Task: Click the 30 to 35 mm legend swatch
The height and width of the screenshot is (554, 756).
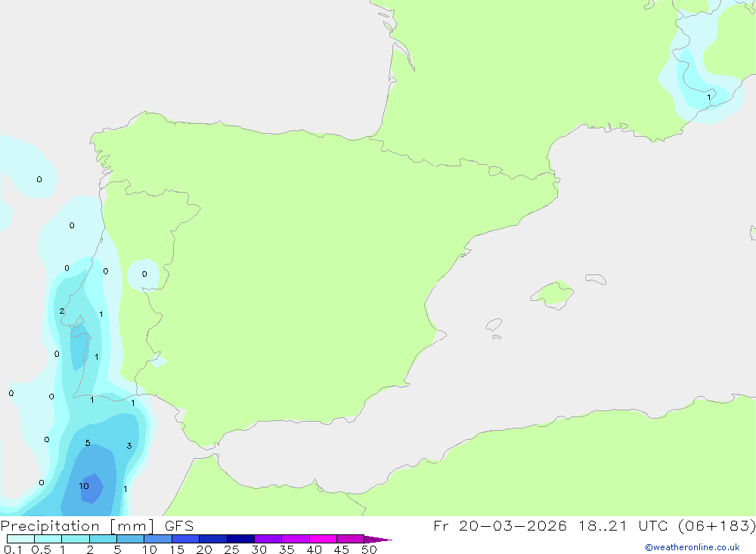Action: (268, 539)
